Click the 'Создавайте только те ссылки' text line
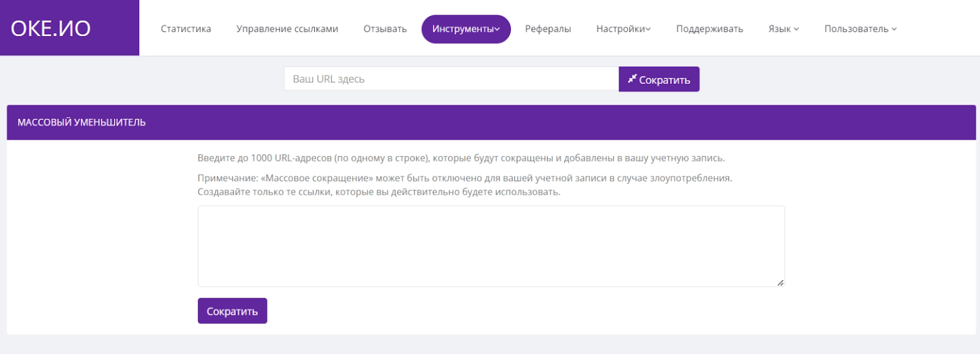Viewport: 980px width, 354px height. [x=379, y=192]
